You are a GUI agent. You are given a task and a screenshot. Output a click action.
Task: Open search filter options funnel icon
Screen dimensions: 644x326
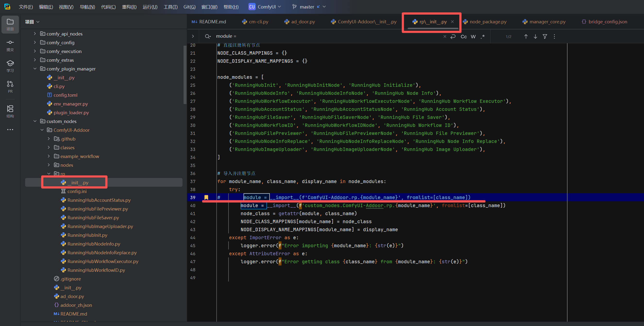tap(545, 36)
